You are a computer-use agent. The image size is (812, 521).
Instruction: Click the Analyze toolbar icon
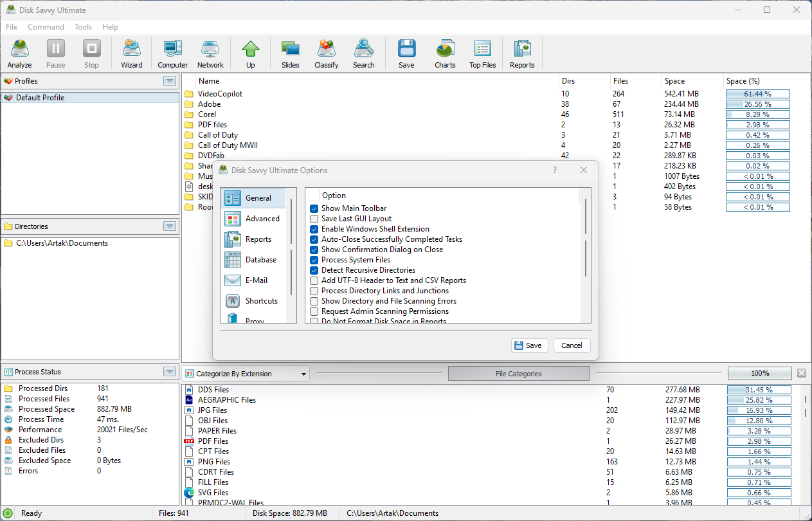coord(19,53)
